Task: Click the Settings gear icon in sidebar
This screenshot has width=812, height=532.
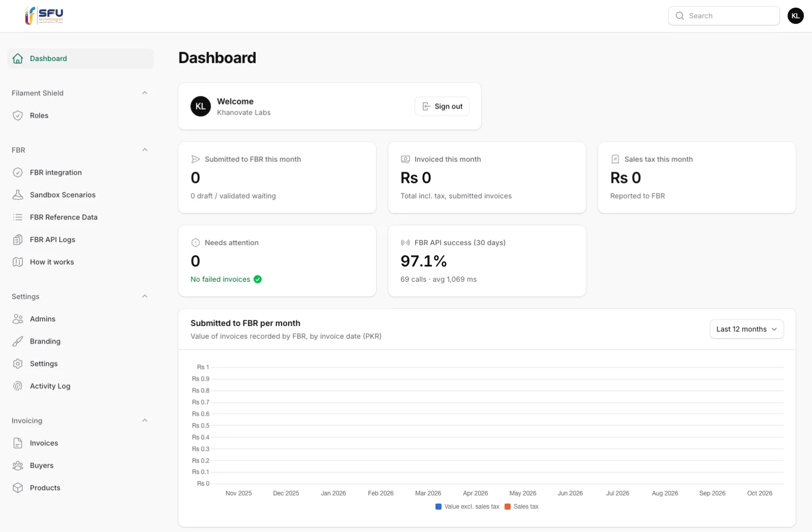Action: (x=18, y=363)
